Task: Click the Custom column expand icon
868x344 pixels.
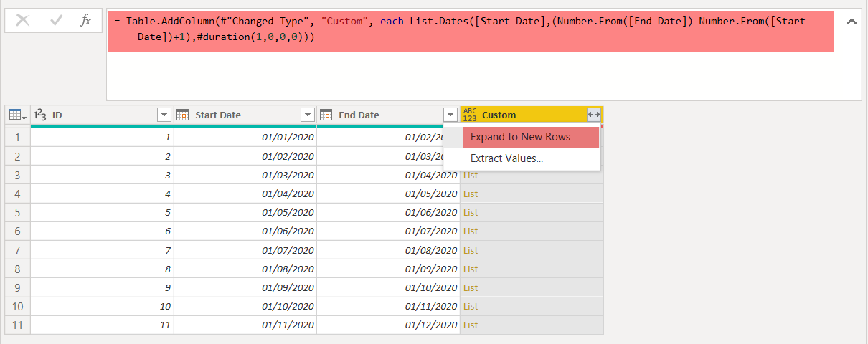Action: coord(593,115)
